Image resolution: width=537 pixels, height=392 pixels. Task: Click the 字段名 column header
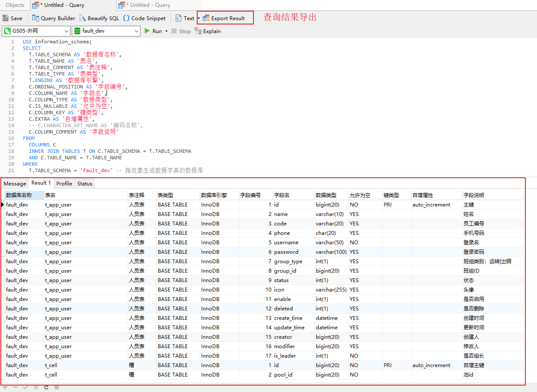[x=293, y=195]
